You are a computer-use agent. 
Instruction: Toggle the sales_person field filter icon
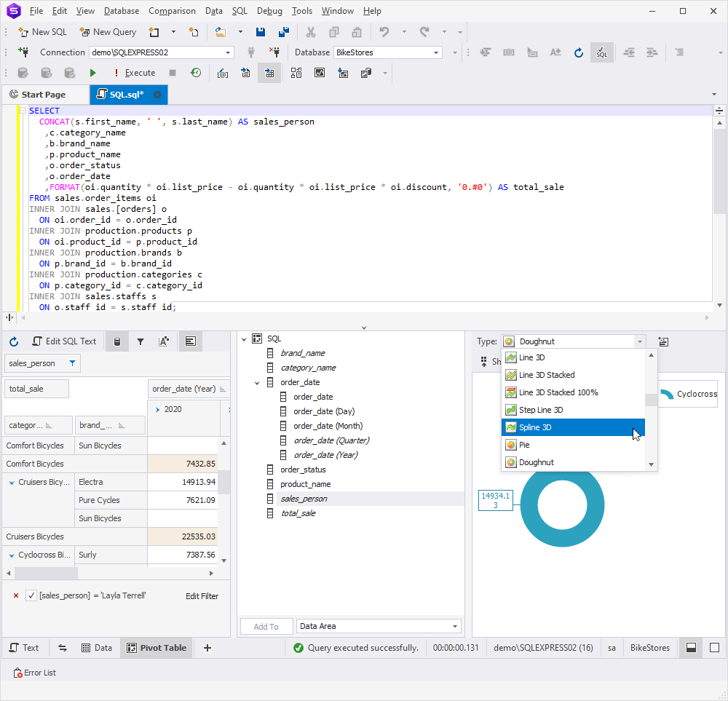point(72,363)
